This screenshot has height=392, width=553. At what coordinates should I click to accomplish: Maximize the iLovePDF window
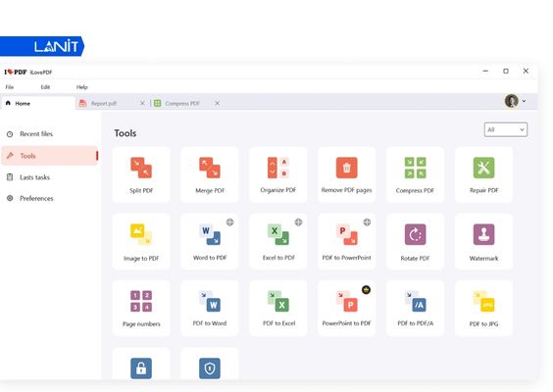pos(506,71)
